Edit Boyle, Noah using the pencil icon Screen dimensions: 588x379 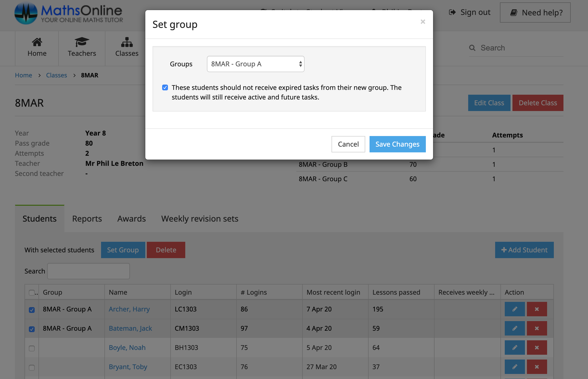tap(514, 348)
